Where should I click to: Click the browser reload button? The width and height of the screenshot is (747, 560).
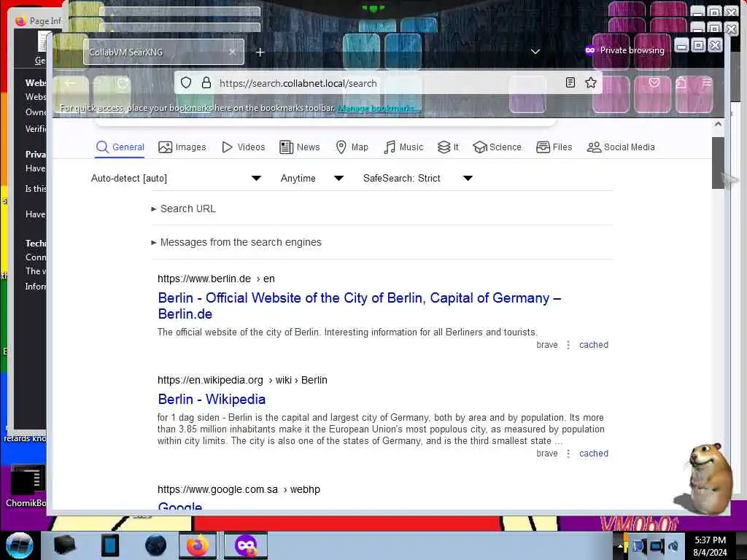[x=123, y=83]
